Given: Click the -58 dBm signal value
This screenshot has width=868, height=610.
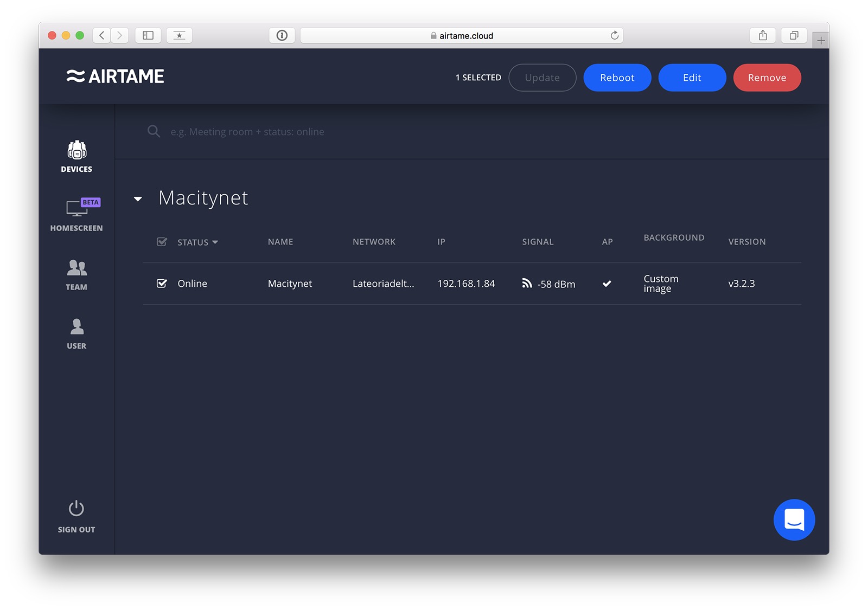Looking at the screenshot, I should coord(557,284).
